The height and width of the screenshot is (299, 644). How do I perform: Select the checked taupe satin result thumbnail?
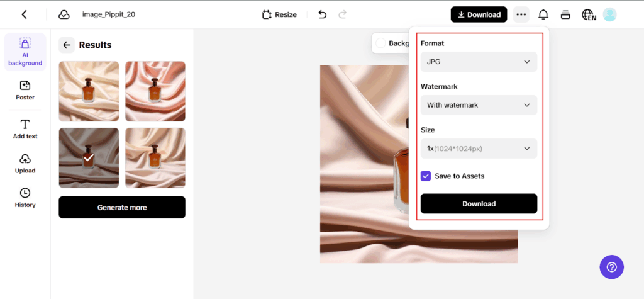click(x=89, y=158)
